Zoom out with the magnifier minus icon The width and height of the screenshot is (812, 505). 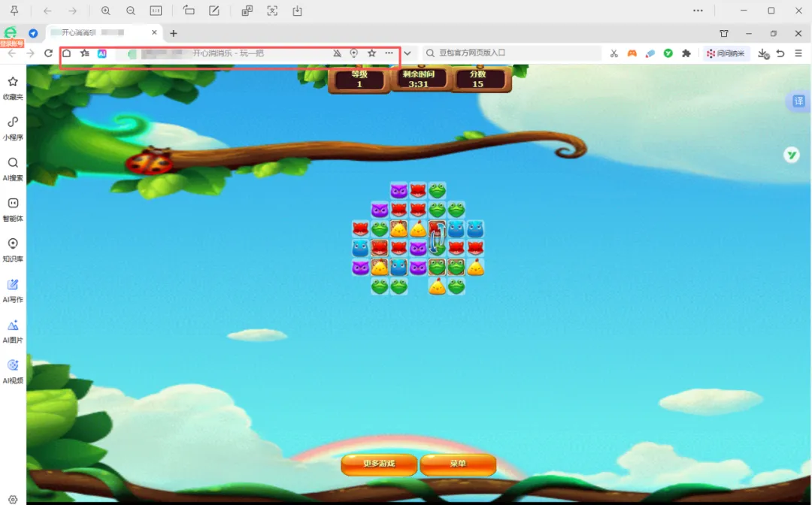click(x=131, y=11)
